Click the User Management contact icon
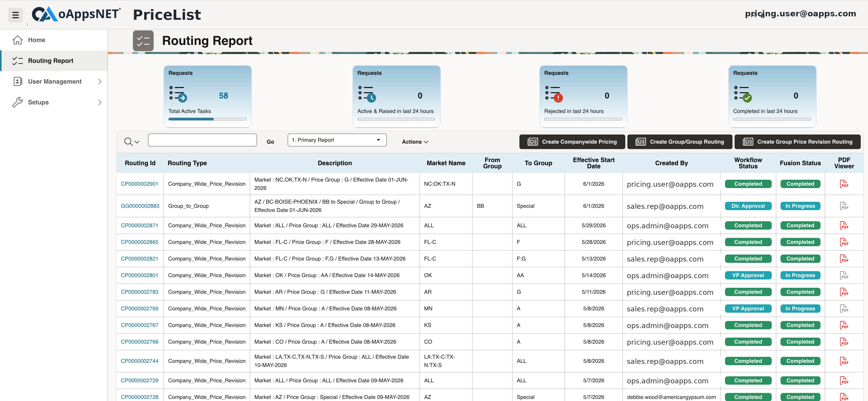 click(18, 81)
